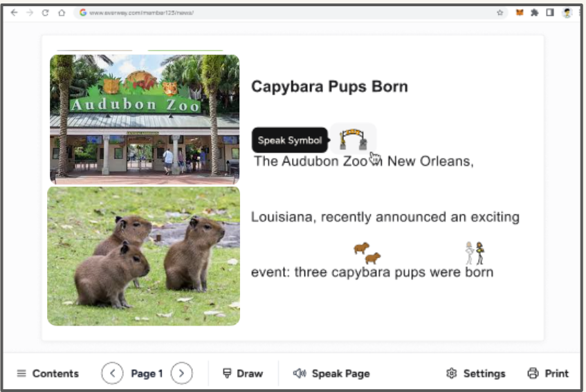The image size is (586, 392).
Task: Click the words 'New Orleans,'
Action: (x=430, y=161)
